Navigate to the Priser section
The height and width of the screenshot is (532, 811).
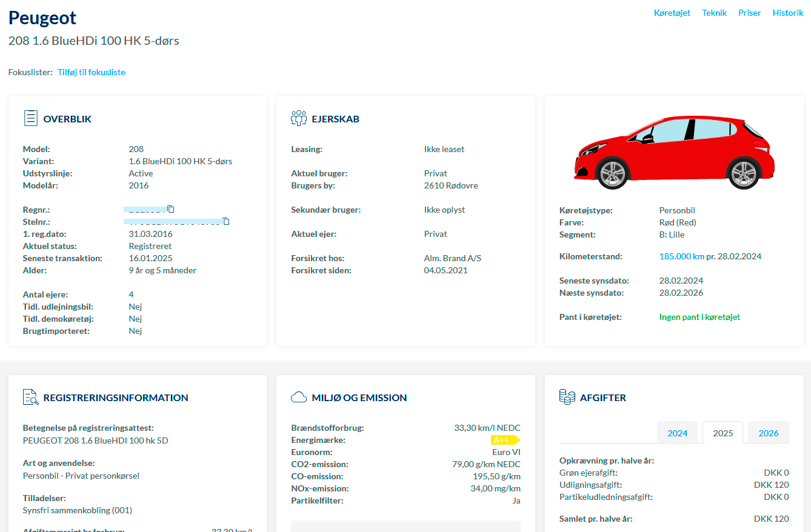pos(749,13)
